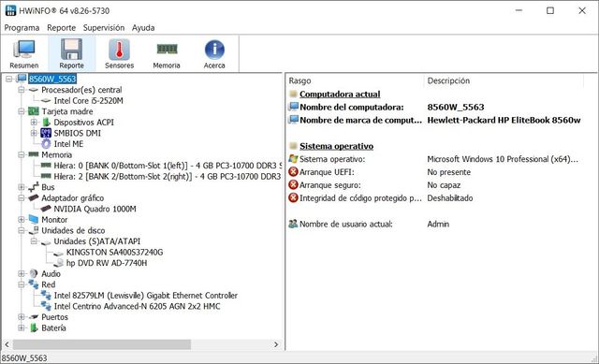Click the Monitor icon in the tree
Viewport: 599px width, 364px height.
pyautogui.click(x=34, y=220)
